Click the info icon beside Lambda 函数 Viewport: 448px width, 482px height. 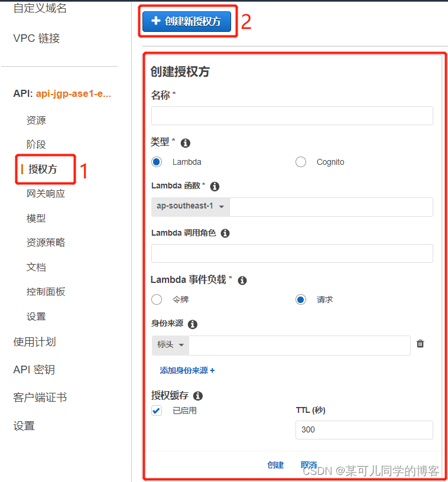point(215,186)
